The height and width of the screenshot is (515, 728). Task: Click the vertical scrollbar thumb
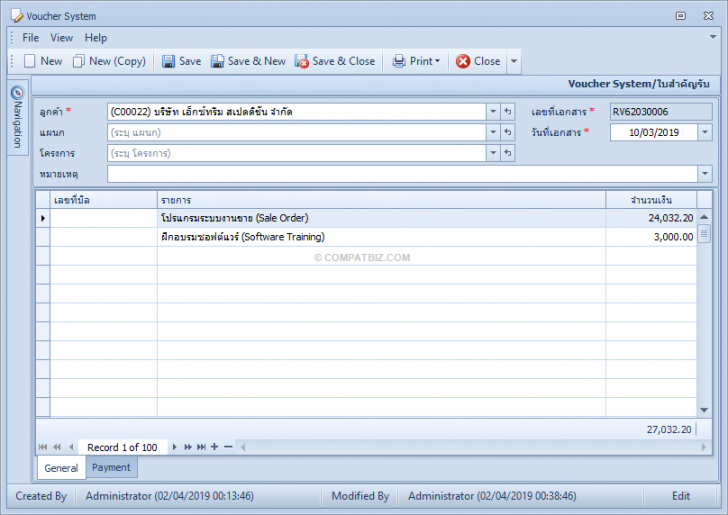[x=704, y=234]
